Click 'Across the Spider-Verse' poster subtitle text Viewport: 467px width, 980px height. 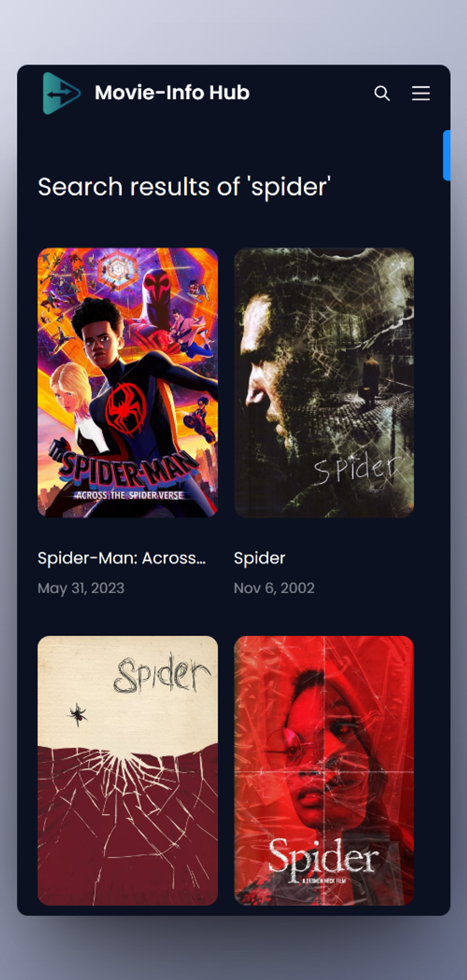point(129,495)
